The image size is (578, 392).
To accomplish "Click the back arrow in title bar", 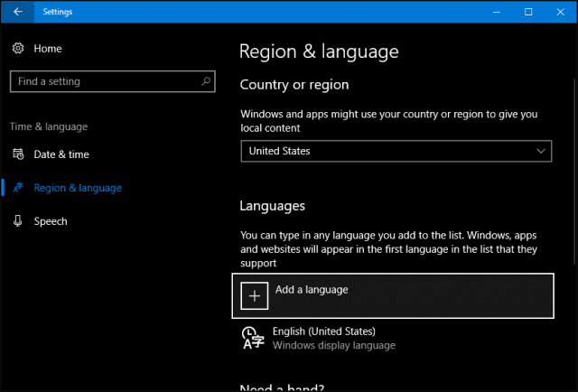I will (x=18, y=12).
